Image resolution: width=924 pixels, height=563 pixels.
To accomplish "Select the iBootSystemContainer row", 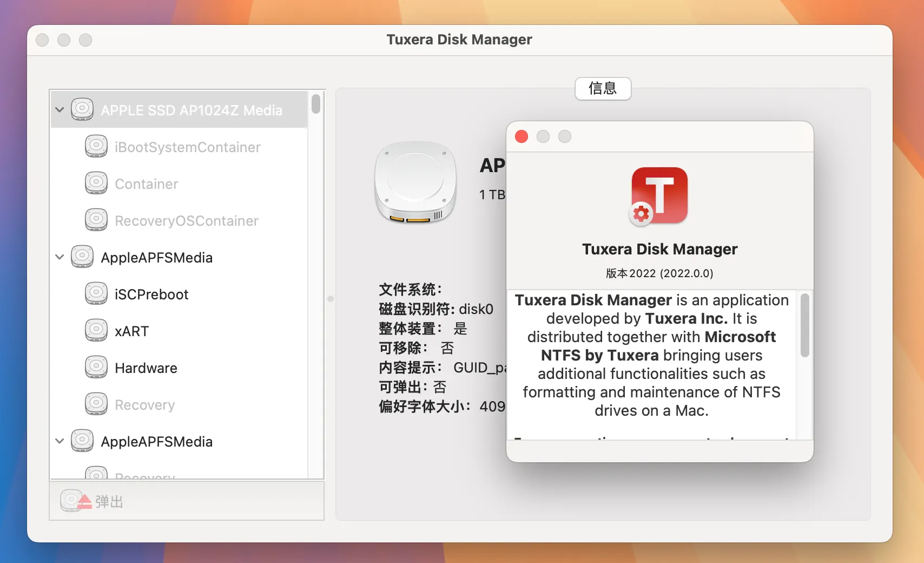I will tap(179, 147).
